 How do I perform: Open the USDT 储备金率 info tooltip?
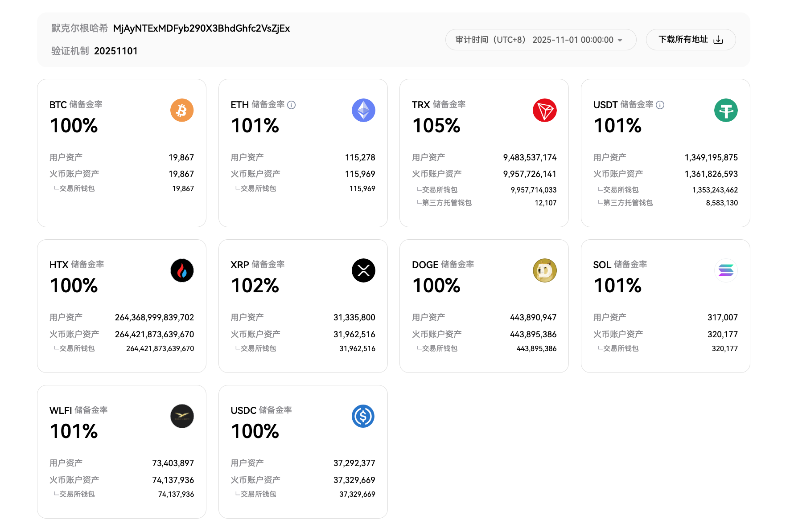pyautogui.click(x=660, y=105)
